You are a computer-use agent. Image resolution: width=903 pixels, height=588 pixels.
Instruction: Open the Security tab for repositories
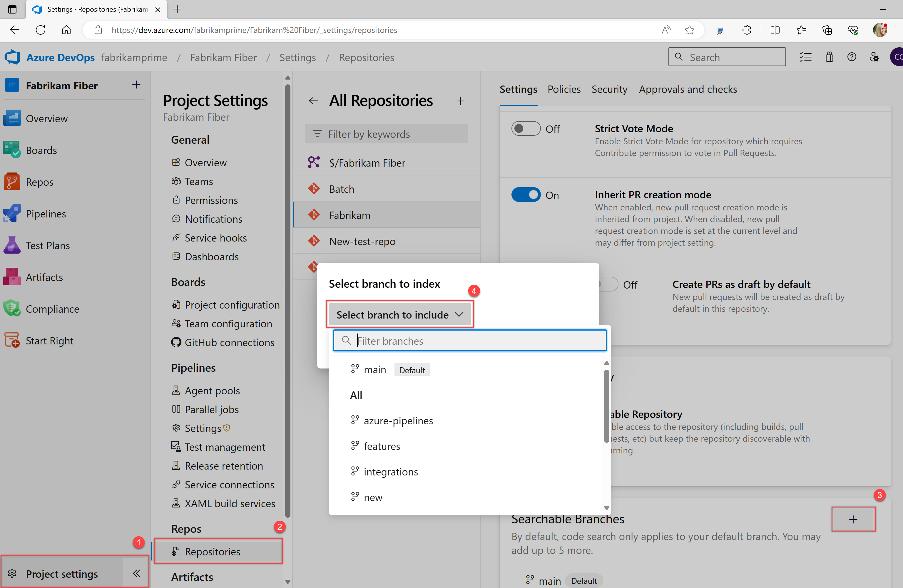tap(608, 88)
